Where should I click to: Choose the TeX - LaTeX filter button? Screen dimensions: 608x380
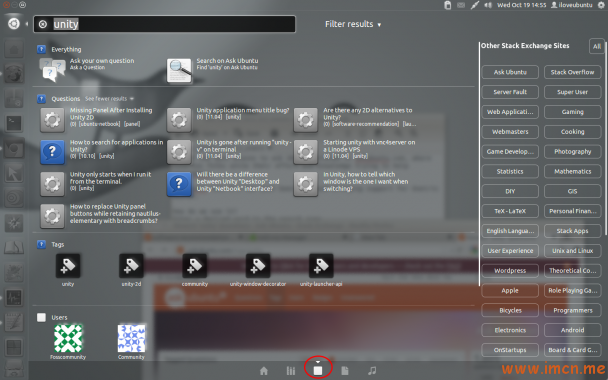[510, 211]
